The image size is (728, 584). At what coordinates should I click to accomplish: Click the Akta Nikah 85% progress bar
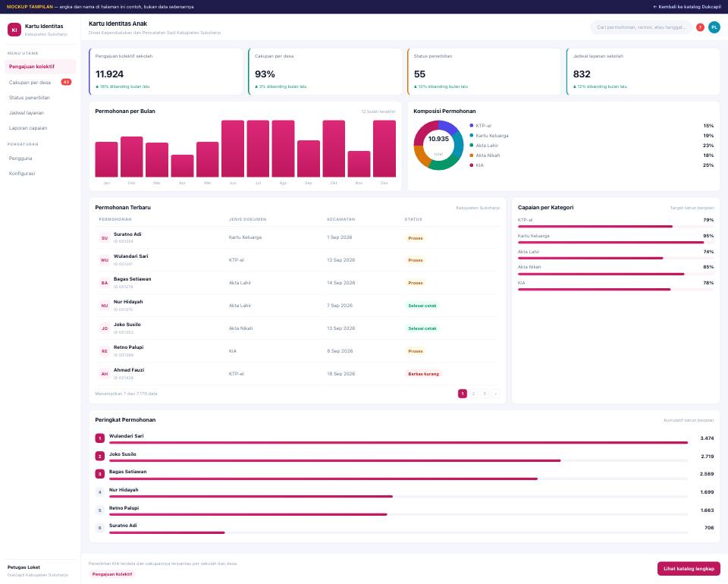pos(616,274)
